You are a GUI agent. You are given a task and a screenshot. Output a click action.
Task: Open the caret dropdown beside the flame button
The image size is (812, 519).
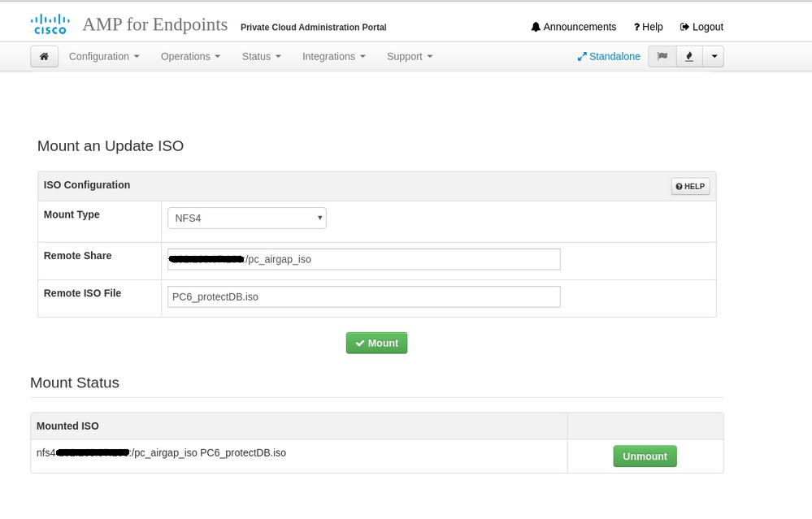pos(713,56)
